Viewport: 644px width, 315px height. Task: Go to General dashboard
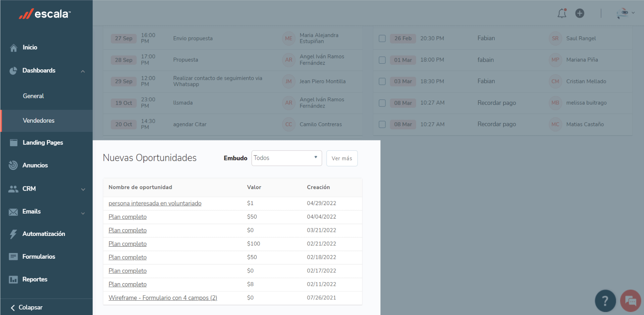[x=34, y=96]
